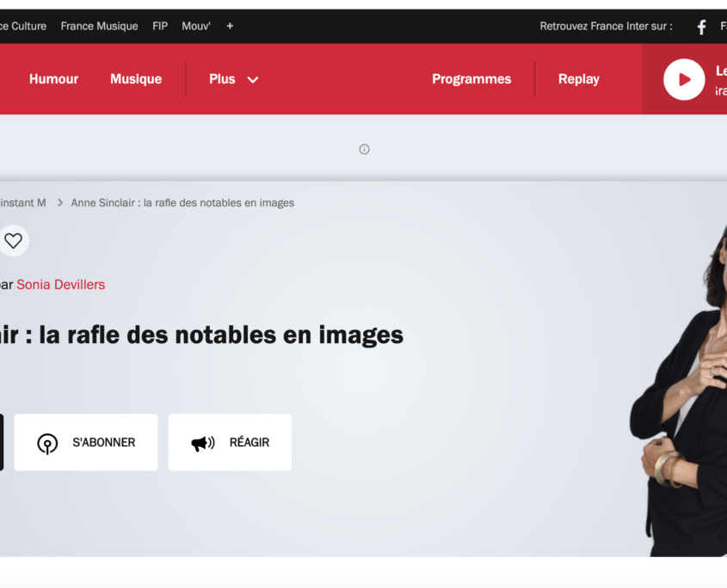Viewport: 727px width, 588px height.
Task: Open the Humour menu item
Action: point(54,79)
